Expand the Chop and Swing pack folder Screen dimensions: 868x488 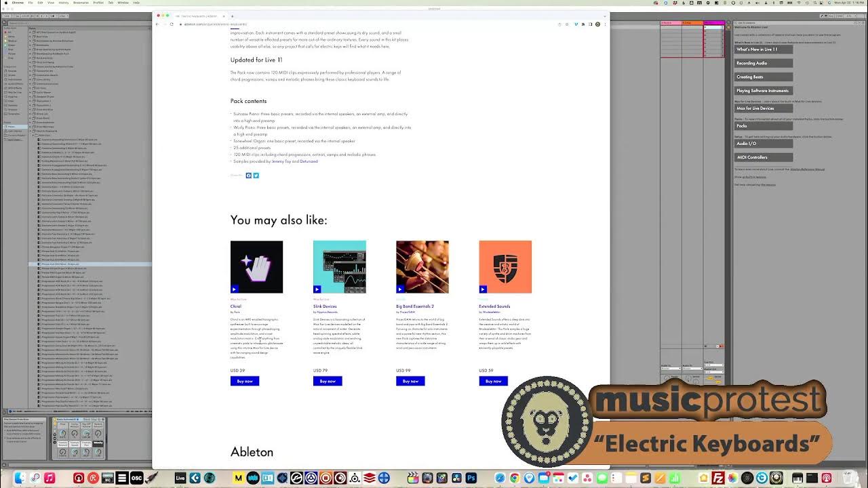click(30, 62)
